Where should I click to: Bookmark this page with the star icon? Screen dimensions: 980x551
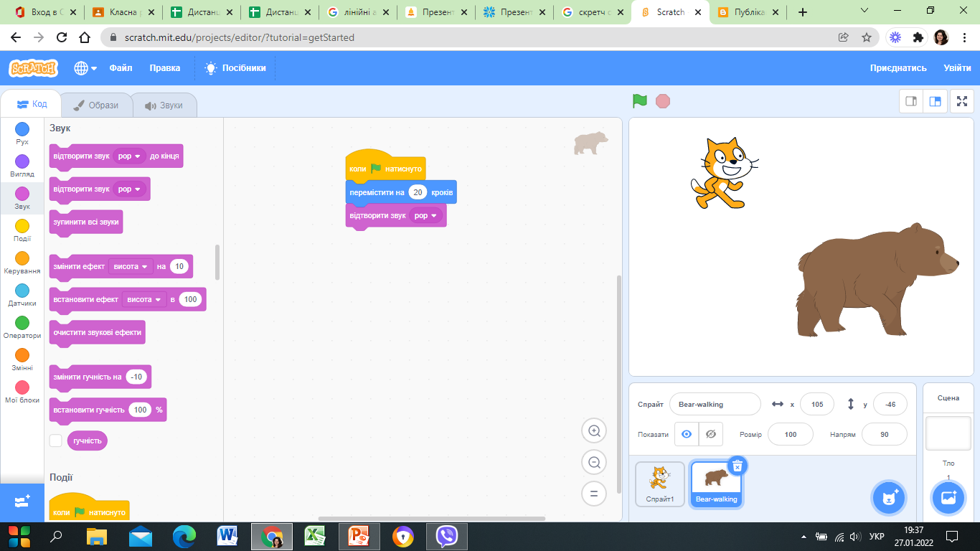tap(866, 37)
